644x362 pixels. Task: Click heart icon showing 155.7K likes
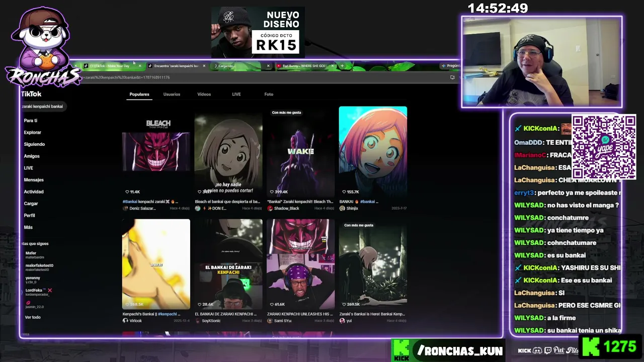point(344,192)
